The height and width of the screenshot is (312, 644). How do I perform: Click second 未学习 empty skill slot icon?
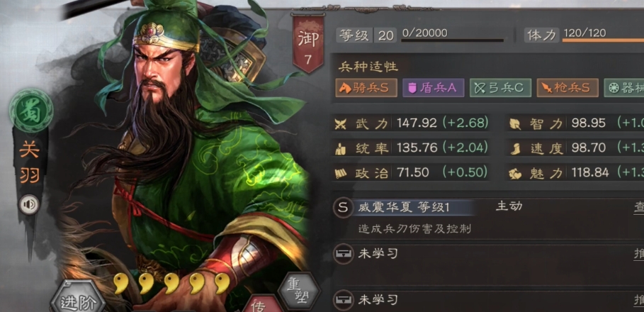pyautogui.click(x=342, y=301)
